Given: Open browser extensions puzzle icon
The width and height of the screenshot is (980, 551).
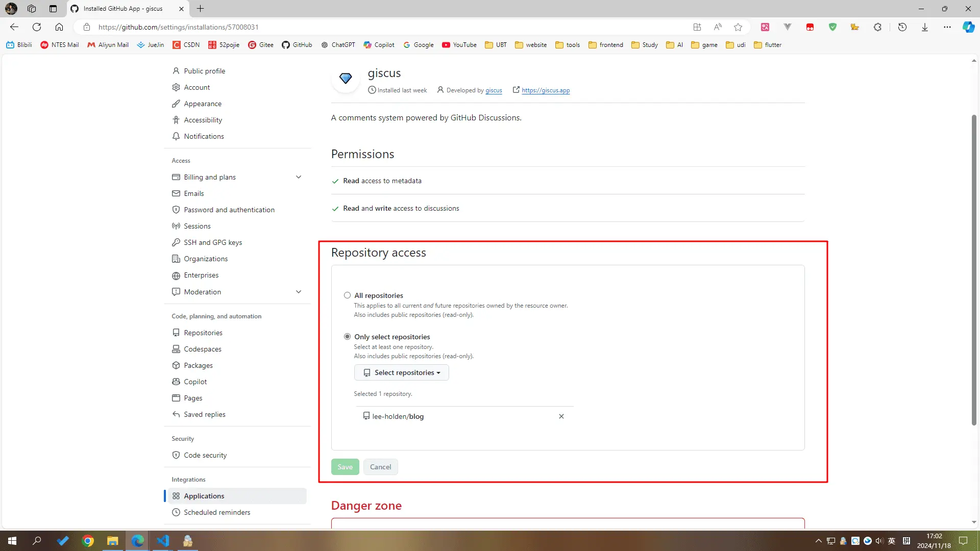Looking at the screenshot, I should click(877, 27).
